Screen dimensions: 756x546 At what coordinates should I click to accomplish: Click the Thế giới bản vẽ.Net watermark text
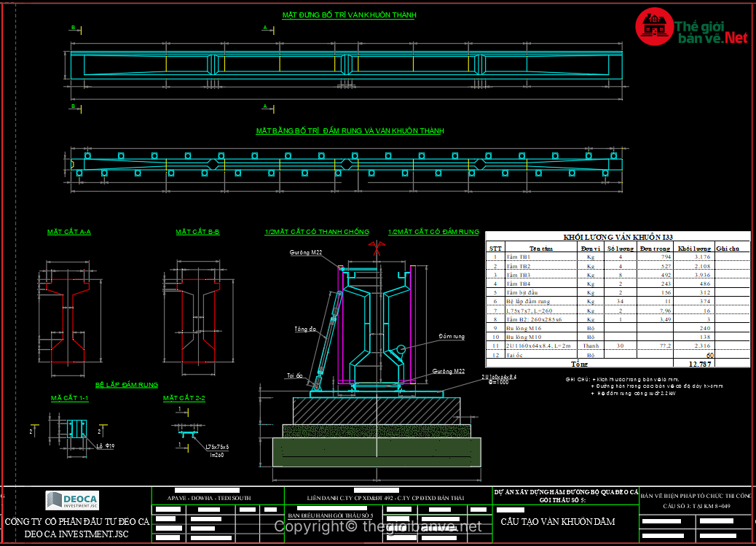pos(712,31)
